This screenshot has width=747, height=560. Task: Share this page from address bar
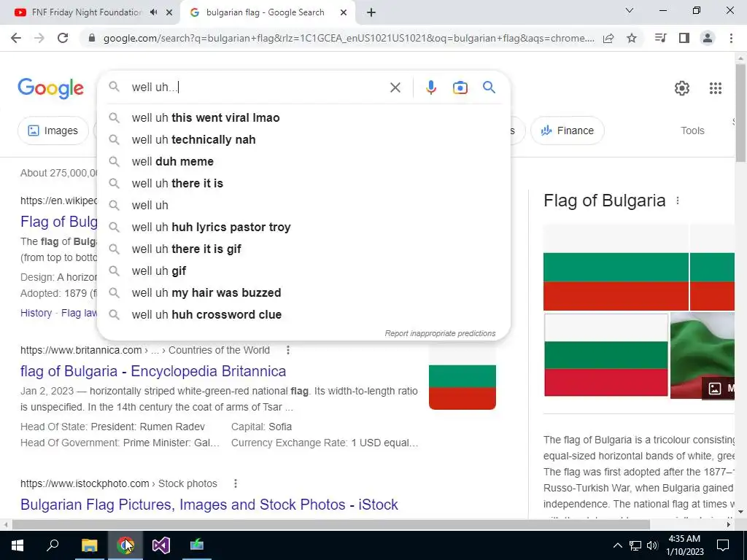tap(608, 38)
